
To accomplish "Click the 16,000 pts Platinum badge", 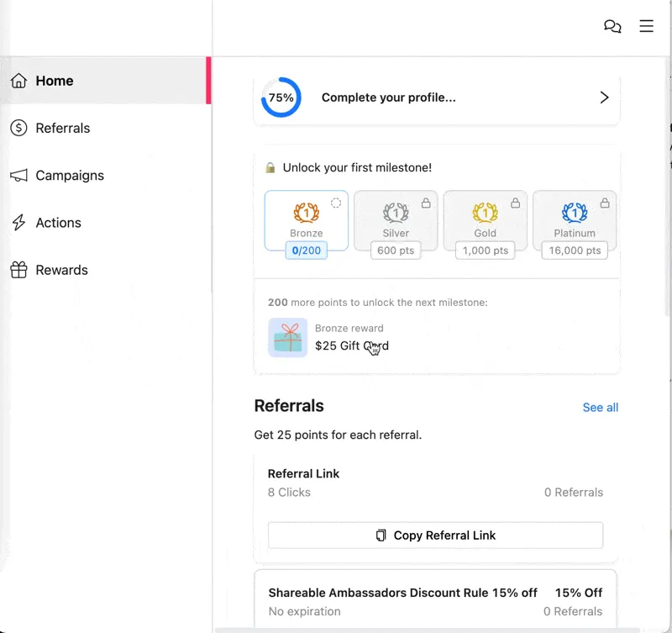I will click(x=575, y=251).
